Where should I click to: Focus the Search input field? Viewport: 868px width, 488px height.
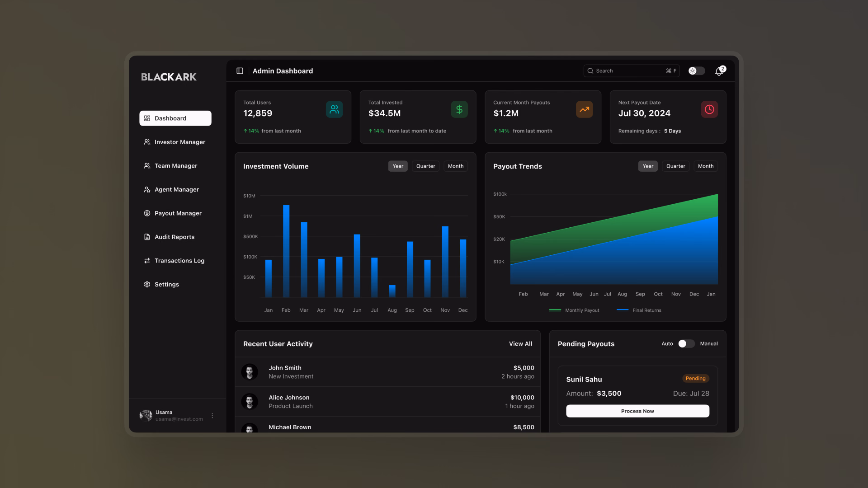click(x=632, y=71)
